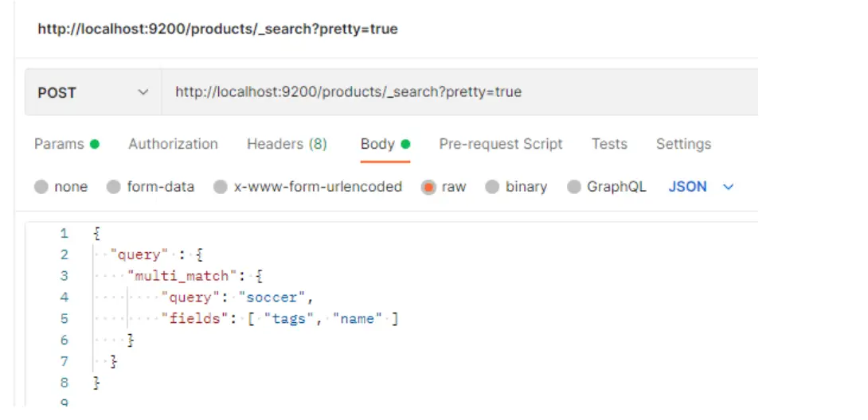
Task: Open the Params tab
Action: tap(59, 144)
